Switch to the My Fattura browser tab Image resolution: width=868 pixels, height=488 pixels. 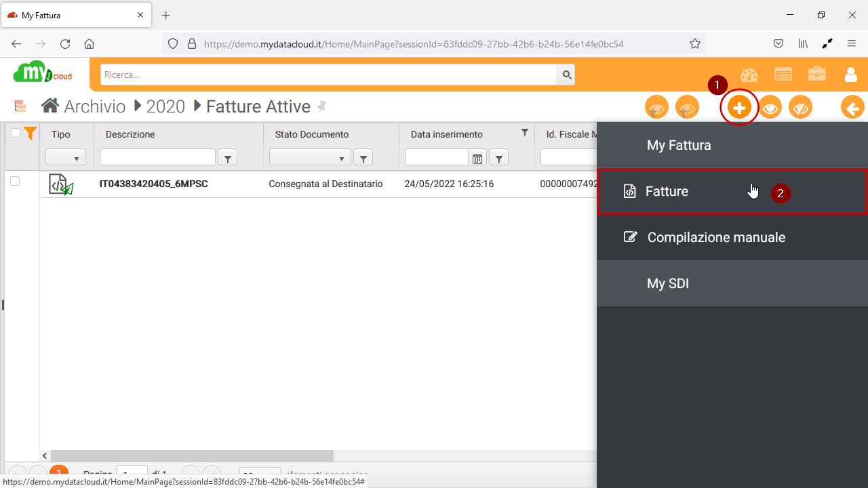pyautogui.click(x=76, y=15)
